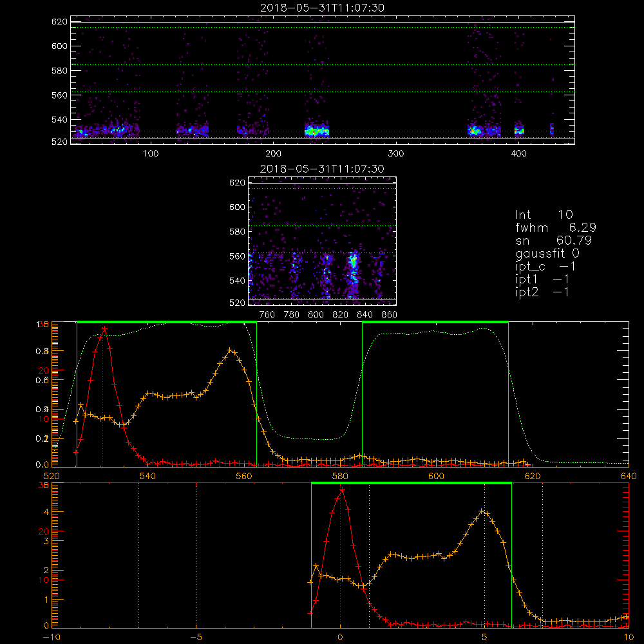Click the timestamp title above the middle spectrogram

(x=322, y=169)
